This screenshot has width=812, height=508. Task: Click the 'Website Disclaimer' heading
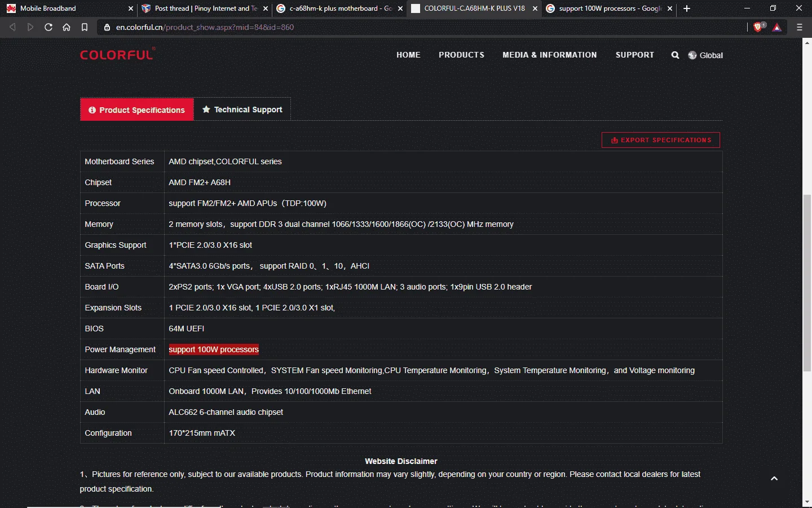point(401,461)
